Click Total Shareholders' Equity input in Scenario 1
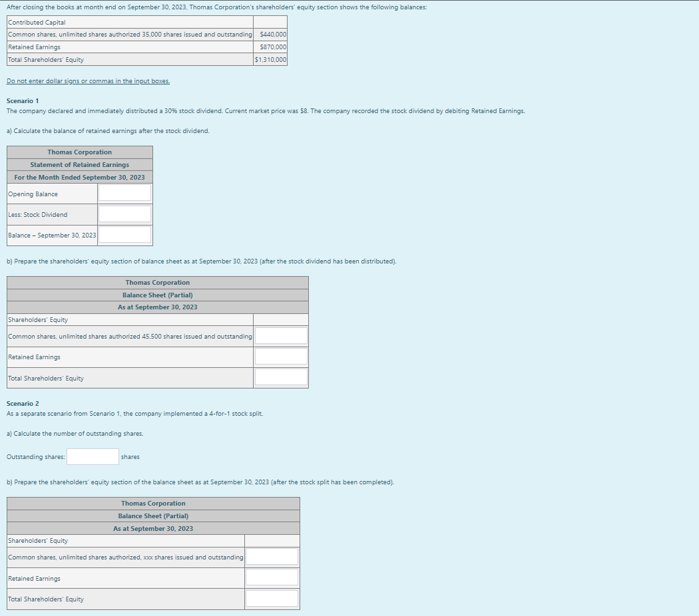 [x=280, y=377]
